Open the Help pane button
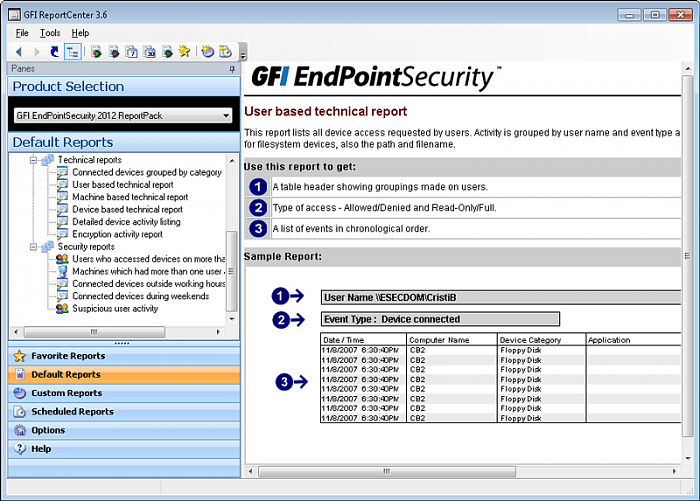This screenshot has width=700, height=501. tap(124, 449)
